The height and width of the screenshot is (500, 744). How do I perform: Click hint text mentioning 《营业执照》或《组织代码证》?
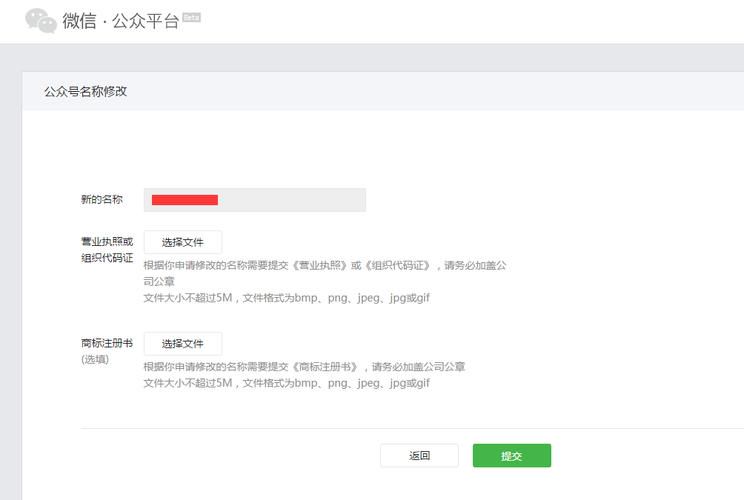click(x=325, y=273)
